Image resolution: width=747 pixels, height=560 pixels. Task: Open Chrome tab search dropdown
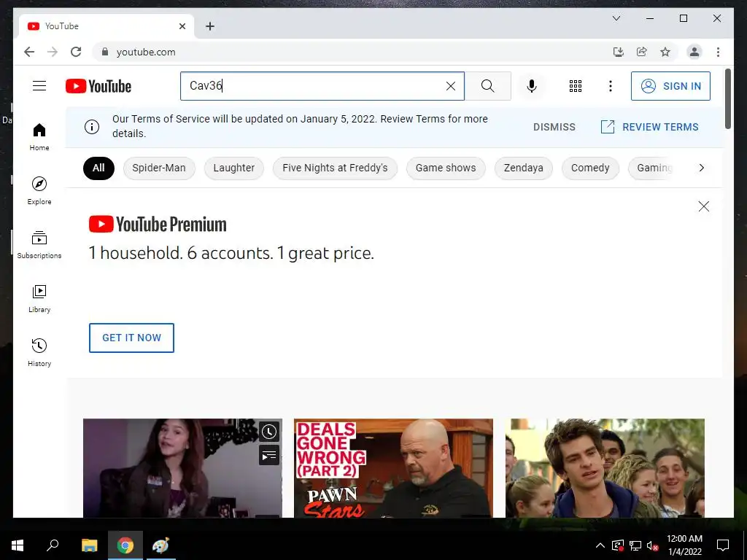[x=616, y=18]
